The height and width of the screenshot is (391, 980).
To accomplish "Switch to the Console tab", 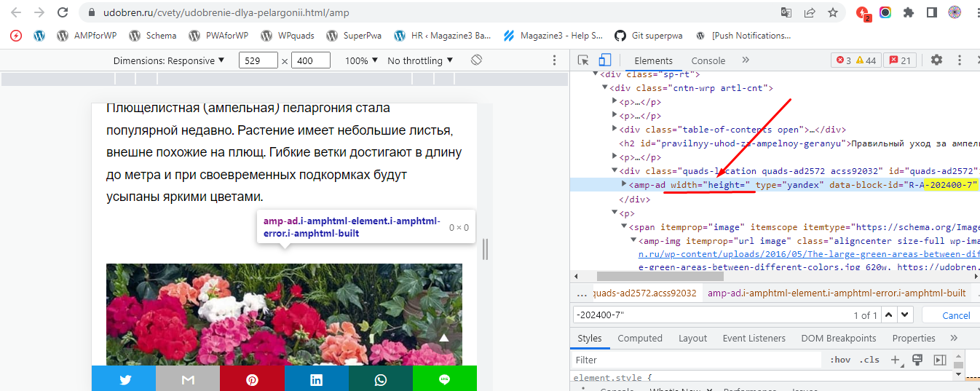I will pyautogui.click(x=708, y=60).
